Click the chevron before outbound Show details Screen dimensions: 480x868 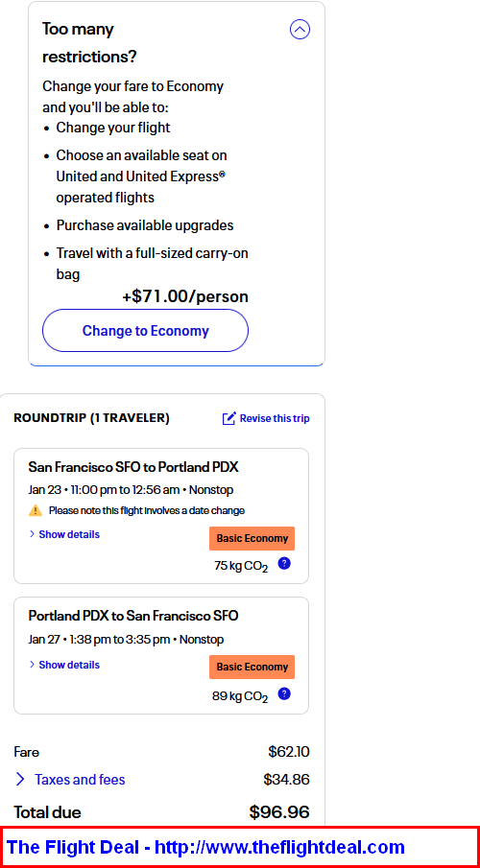(32, 534)
